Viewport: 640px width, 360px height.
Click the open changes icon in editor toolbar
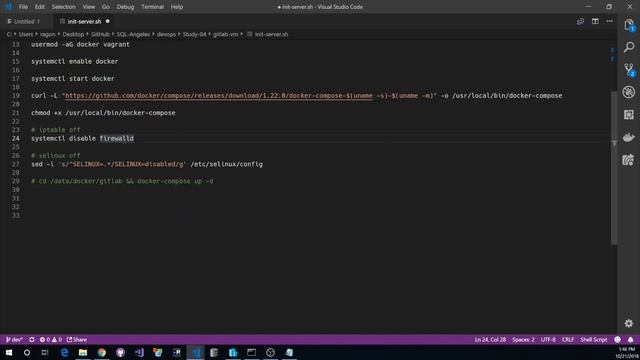click(580, 21)
